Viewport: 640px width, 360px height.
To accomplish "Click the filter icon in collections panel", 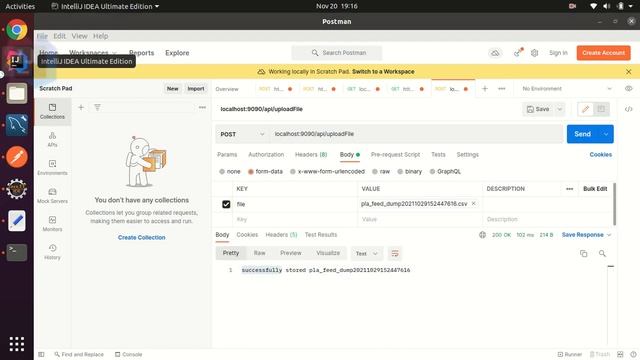I will (97, 107).
